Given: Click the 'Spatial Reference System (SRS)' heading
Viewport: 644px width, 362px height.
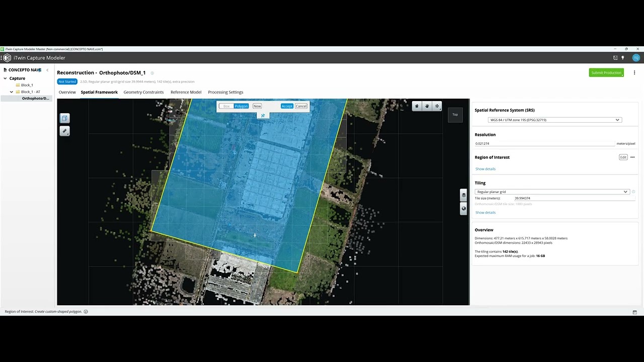Looking at the screenshot, I should pos(505,110).
